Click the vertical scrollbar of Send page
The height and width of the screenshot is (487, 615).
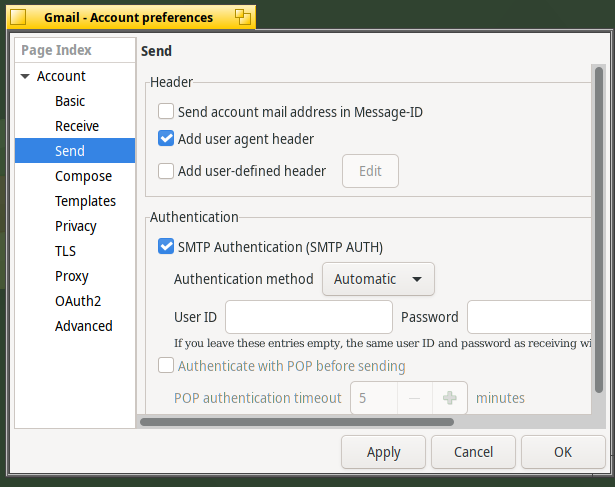click(599, 229)
